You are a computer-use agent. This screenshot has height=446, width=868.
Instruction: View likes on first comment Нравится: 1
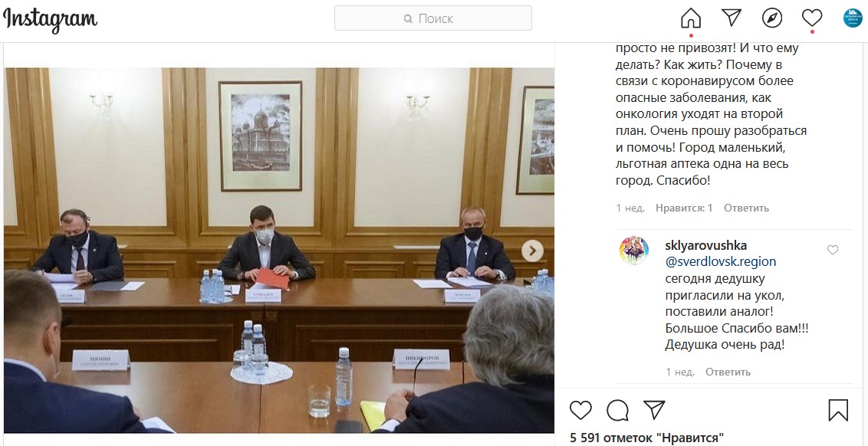point(684,208)
